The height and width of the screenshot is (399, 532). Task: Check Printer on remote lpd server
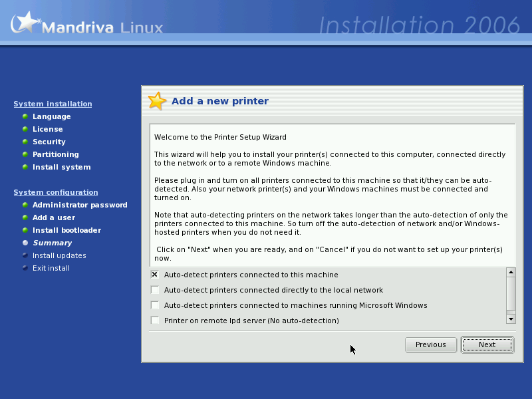pos(155,320)
